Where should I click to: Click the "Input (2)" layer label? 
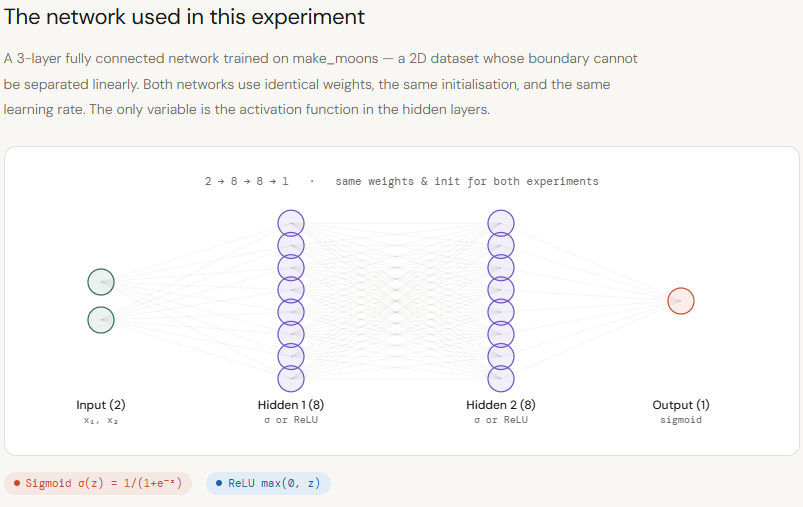pos(101,405)
